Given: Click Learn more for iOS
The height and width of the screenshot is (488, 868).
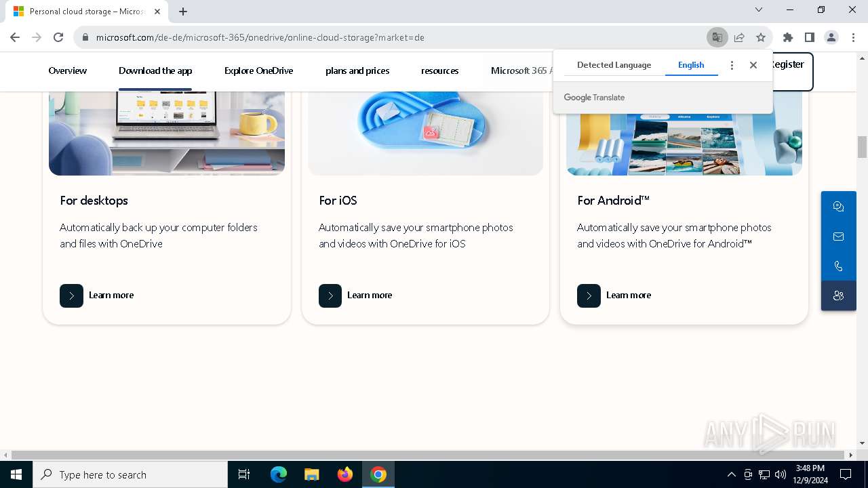Looking at the screenshot, I should pos(370,296).
